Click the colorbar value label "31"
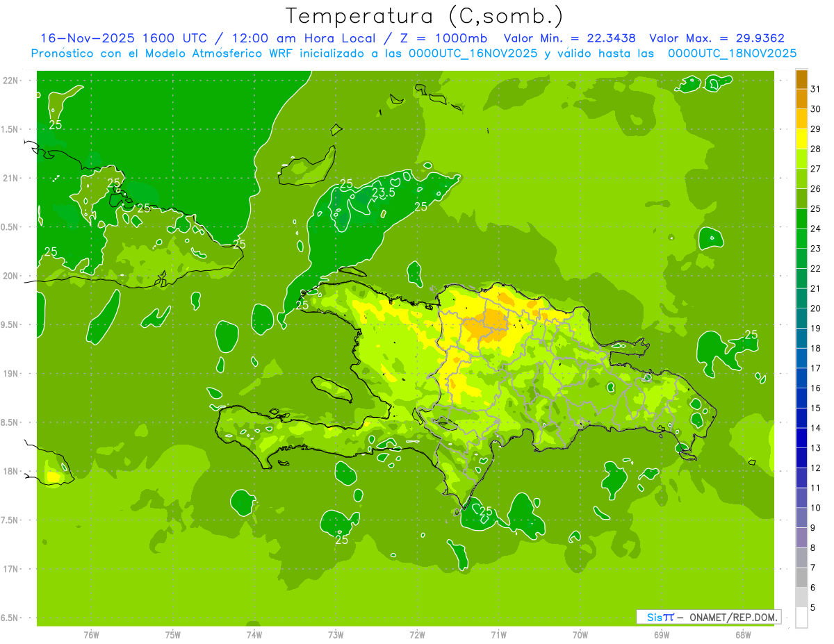Viewport: 834px width, 644px height. click(x=815, y=89)
